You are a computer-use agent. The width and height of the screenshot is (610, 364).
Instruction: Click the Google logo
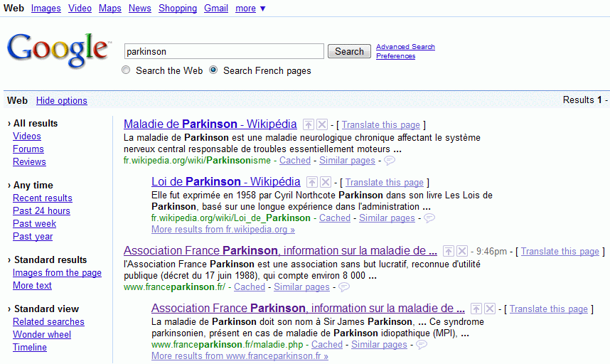click(58, 50)
